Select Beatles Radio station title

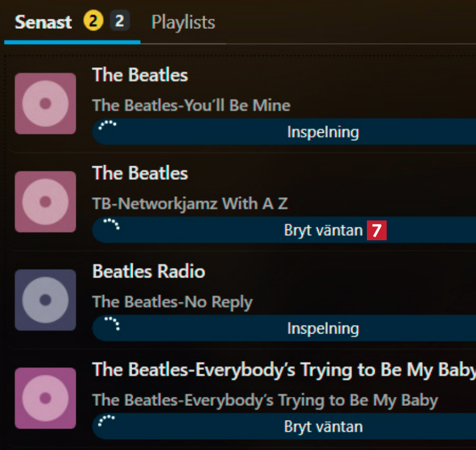149,272
